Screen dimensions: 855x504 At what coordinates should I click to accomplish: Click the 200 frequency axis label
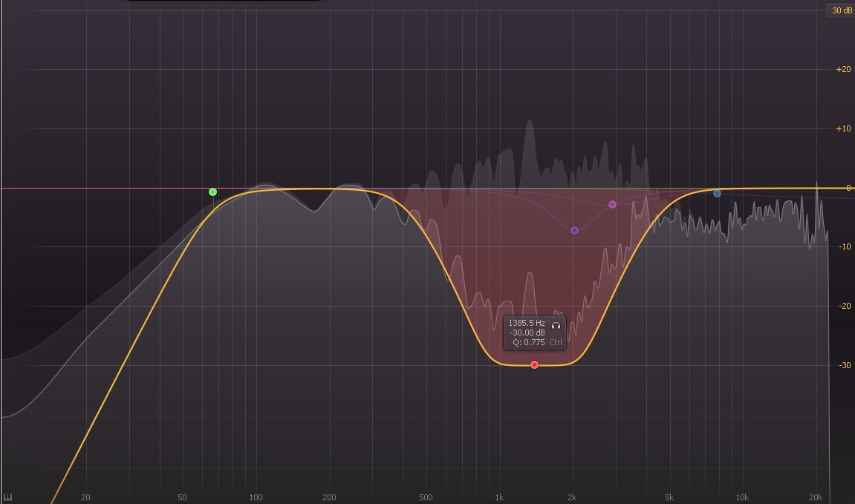point(329,497)
